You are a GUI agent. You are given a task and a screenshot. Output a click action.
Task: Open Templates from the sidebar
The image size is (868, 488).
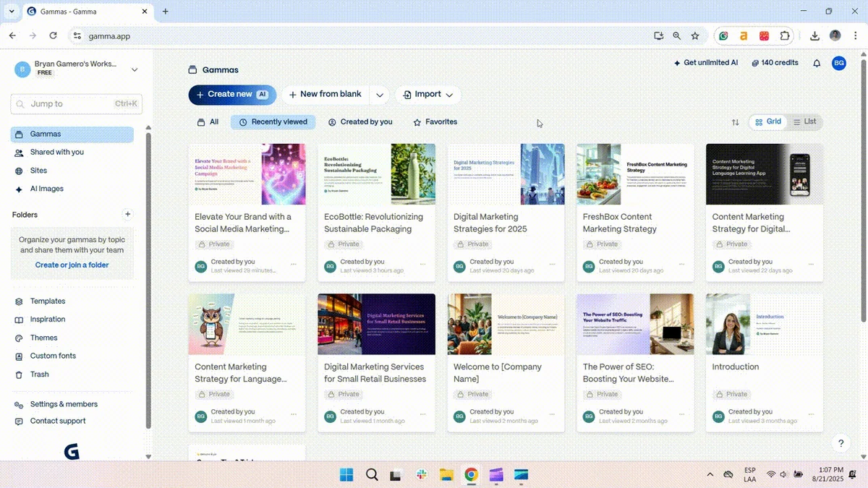tap(48, 301)
